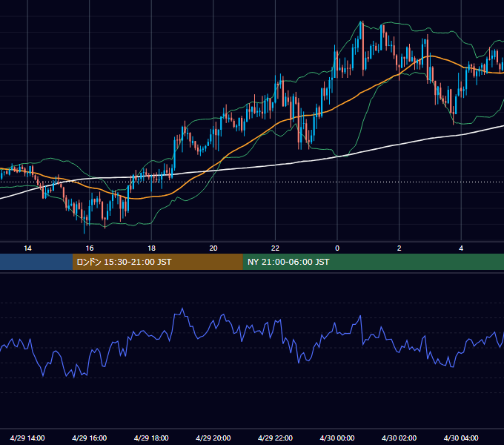Click the 4/30 04:00 date label
The image size is (504, 445).
[x=461, y=438]
